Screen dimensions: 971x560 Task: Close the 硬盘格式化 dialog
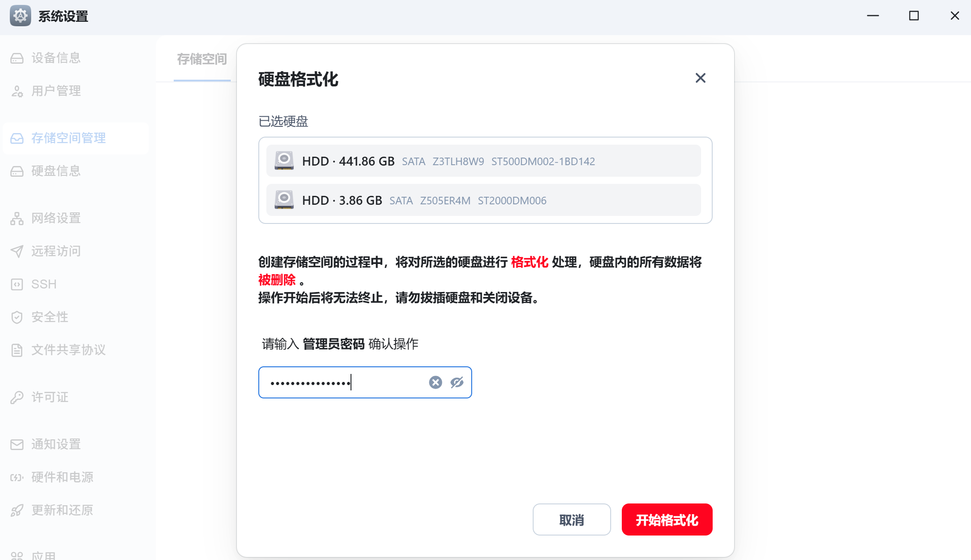tap(700, 78)
